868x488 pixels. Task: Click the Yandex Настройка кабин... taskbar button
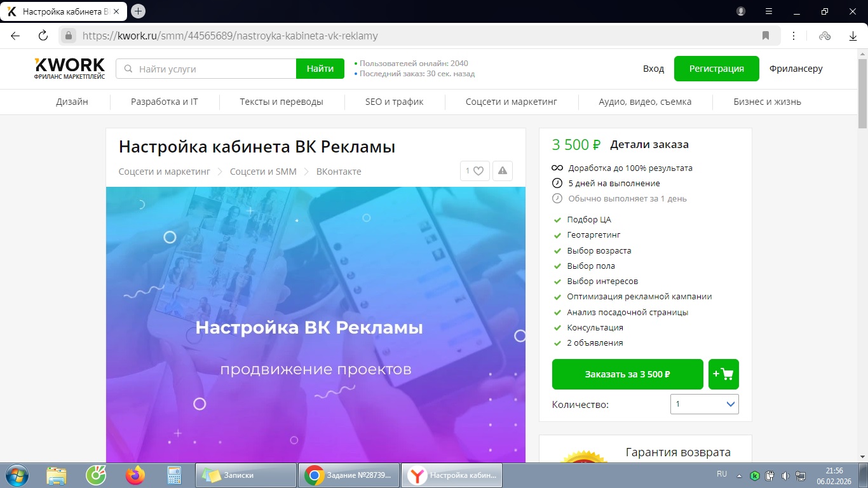pyautogui.click(x=452, y=475)
